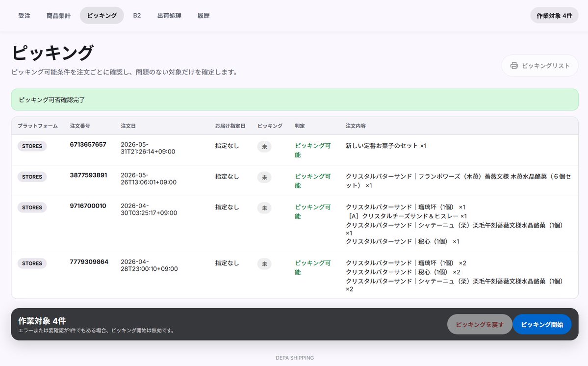
Task: Select order number 3877593891
Action: 88,175
